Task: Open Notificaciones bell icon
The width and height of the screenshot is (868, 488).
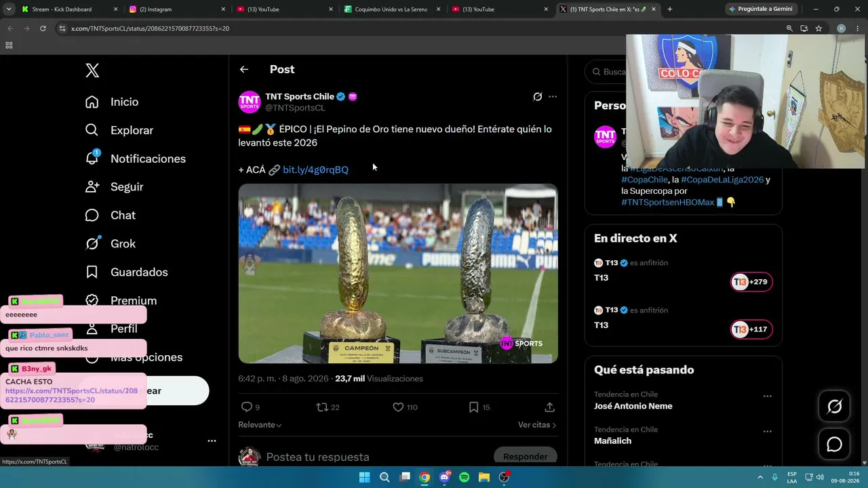Action: click(92, 158)
